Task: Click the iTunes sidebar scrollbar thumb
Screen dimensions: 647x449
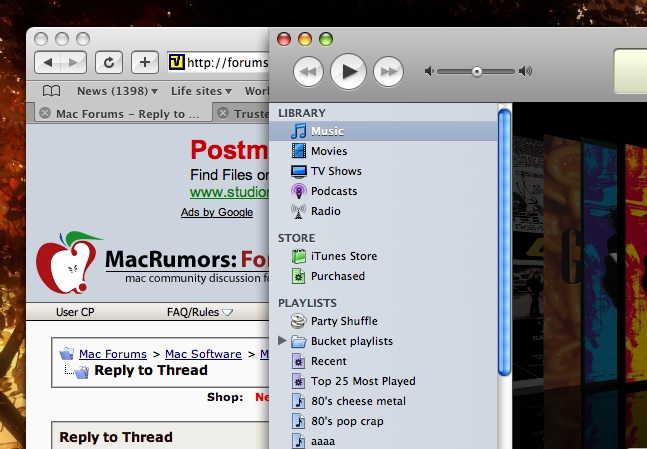Action: pos(504,243)
